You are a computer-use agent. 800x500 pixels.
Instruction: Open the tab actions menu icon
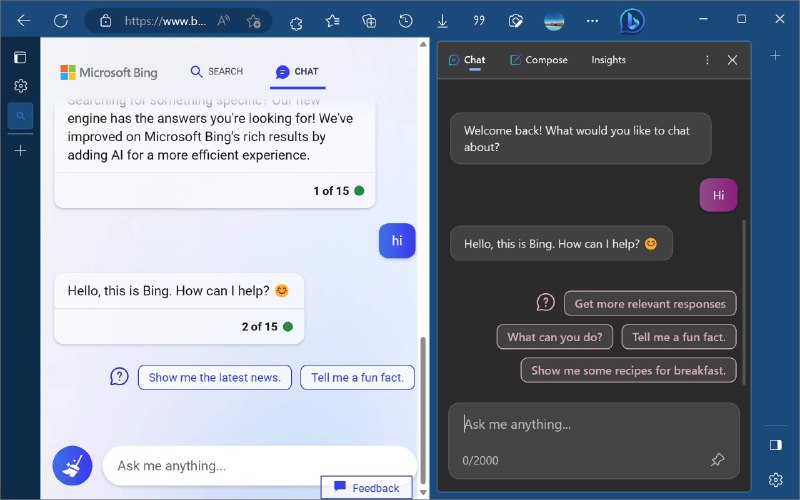(x=20, y=57)
